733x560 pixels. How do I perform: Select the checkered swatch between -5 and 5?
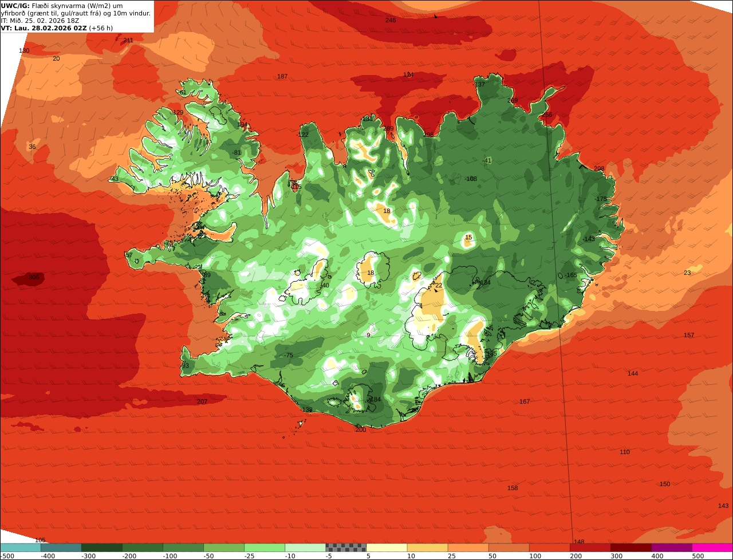point(346,547)
